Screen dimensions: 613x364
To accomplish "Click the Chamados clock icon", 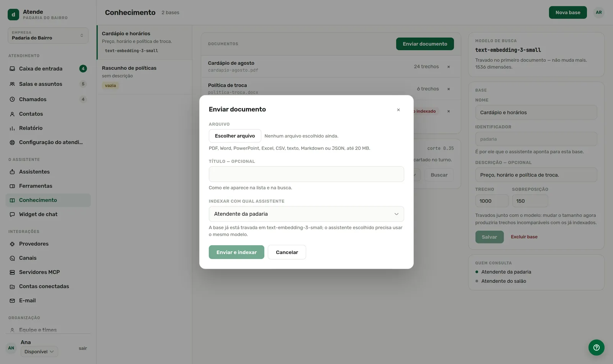I will tap(12, 99).
